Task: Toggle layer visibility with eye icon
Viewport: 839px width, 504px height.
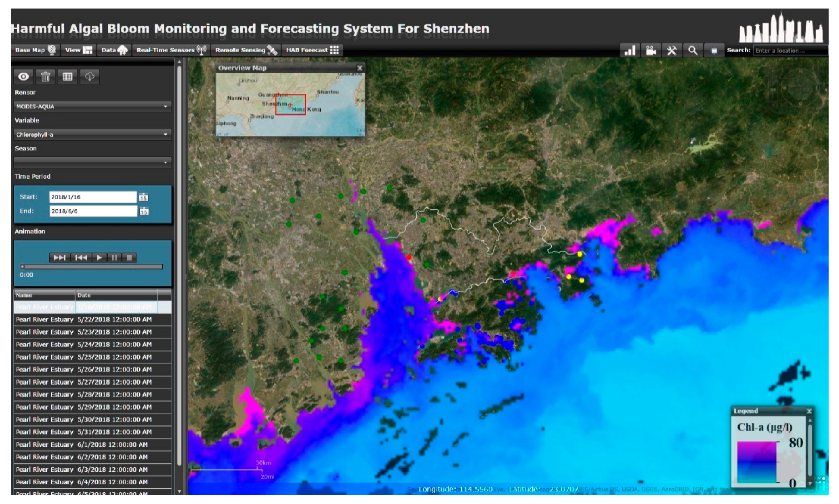Action: click(x=23, y=77)
